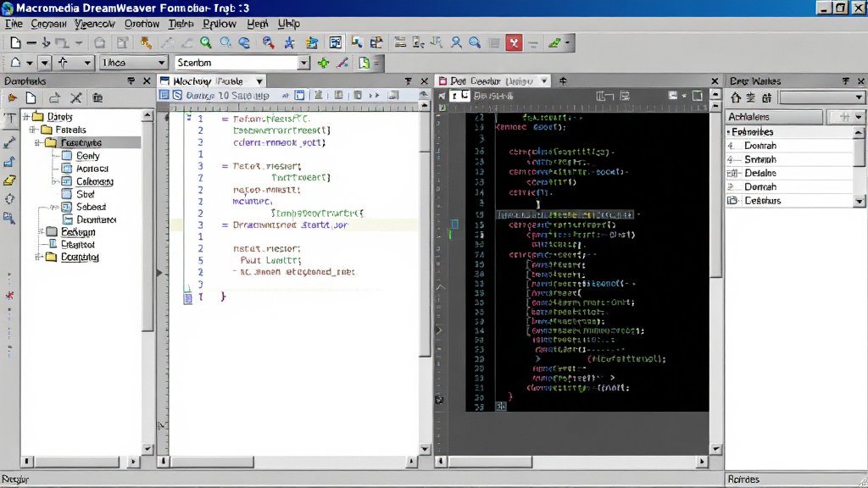The height and width of the screenshot is (488, 868).
Task: Open the dropdown next to the home icon
Action: tap(29, 63)
